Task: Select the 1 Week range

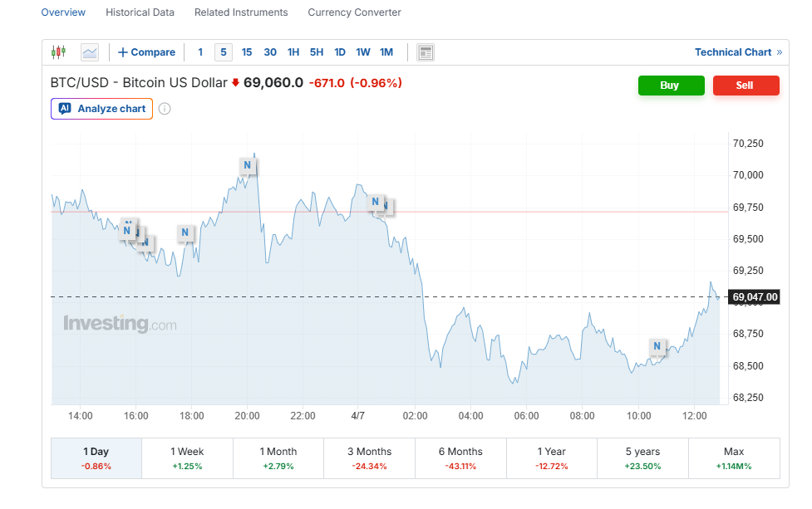Action: click(187, 458)
